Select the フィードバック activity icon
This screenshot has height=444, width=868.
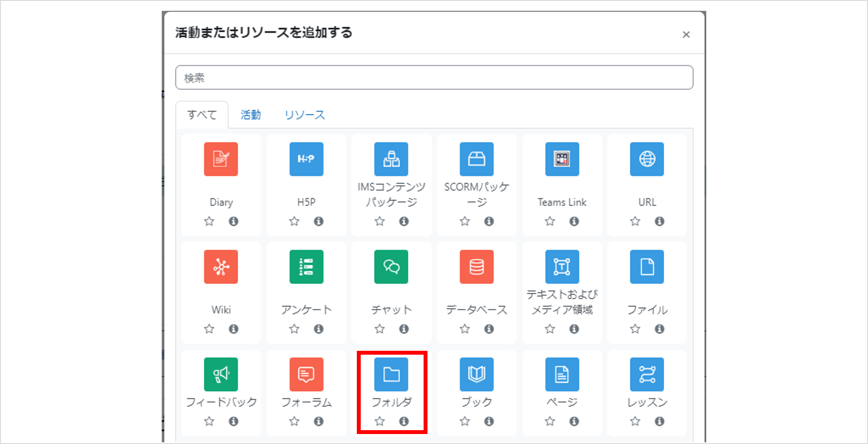pos(221,374)
